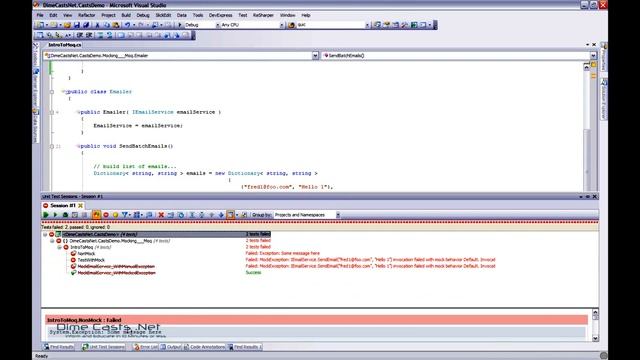Open the SendBatchEmails member dropdown
Viewport: 640px width, 360px height.
click(593, 56)
